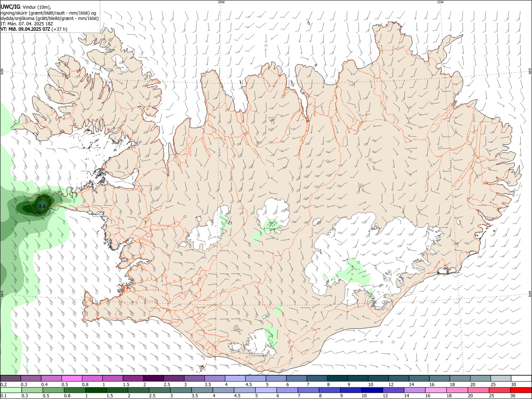Click the royal blue 8 rain swatch

(x=329, y=390)
